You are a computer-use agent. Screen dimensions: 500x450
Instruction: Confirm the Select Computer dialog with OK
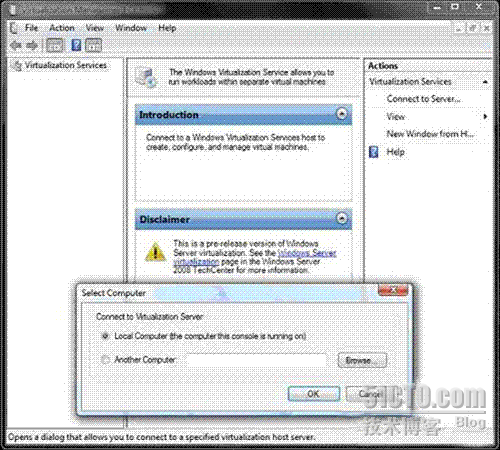(314, 394)
